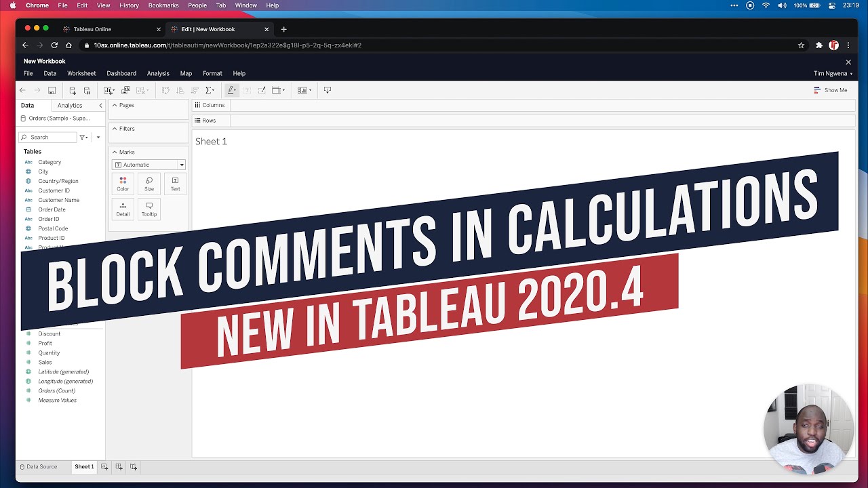
Task: Click the Detail marks button
Action: click(123, 209)
